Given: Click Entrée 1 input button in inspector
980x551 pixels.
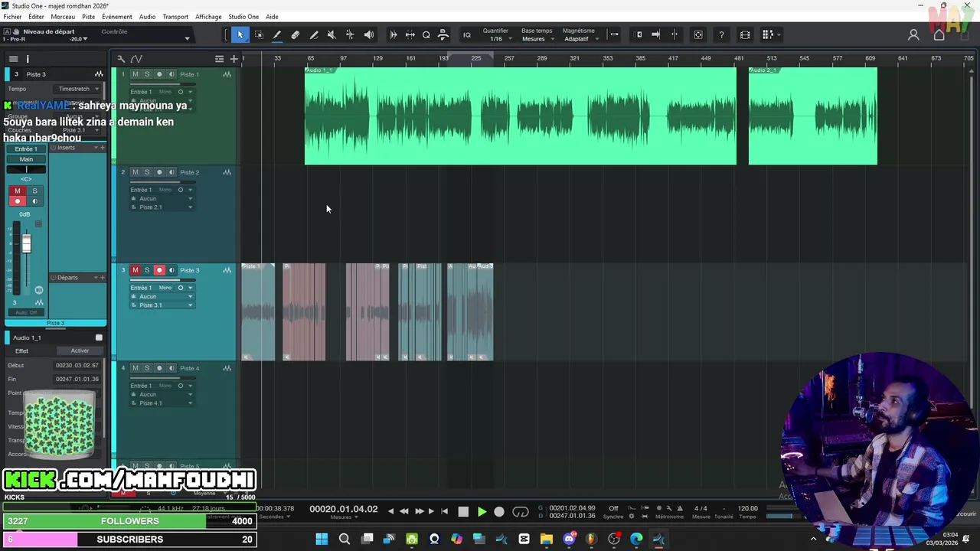Looking at the screenshot, I should (x=26, y=149).
